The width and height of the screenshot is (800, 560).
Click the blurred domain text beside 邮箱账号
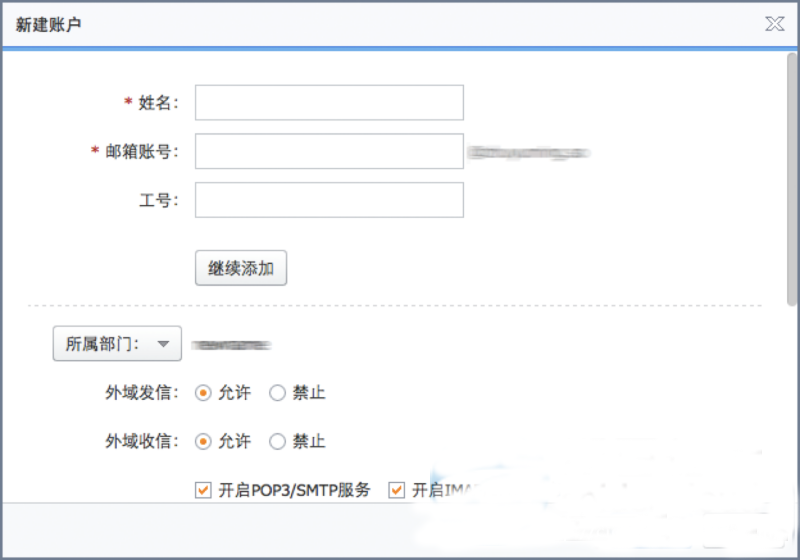point(529,153)
